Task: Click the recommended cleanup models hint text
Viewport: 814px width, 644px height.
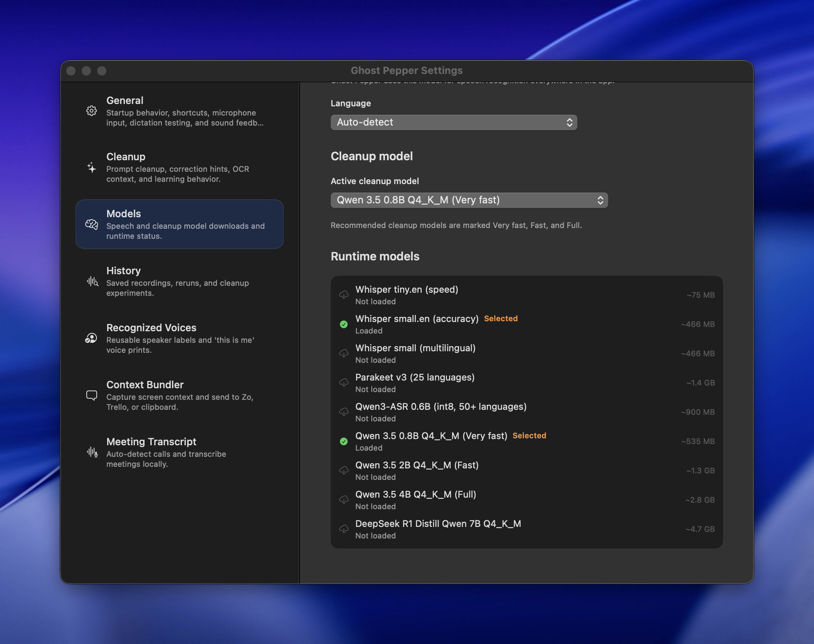Action: [456, 225]
